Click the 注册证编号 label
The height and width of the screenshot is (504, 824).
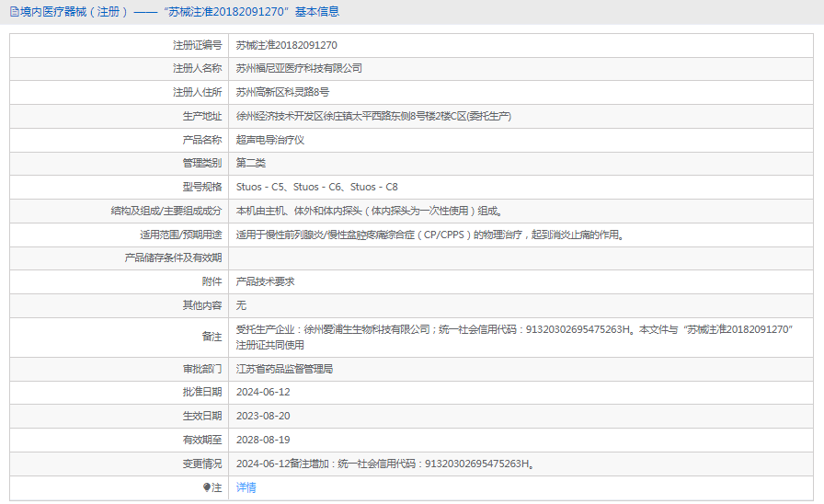point(197,45)
